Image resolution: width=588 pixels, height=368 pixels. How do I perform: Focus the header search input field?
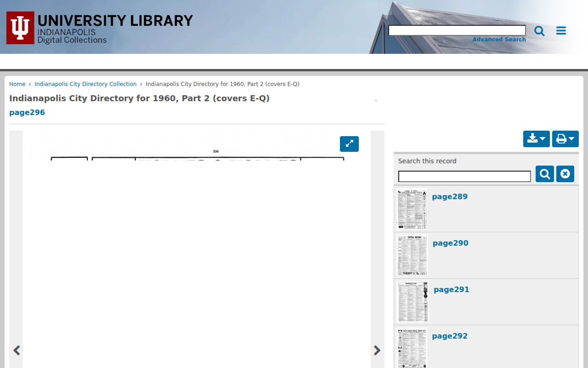tap(457, 30)
